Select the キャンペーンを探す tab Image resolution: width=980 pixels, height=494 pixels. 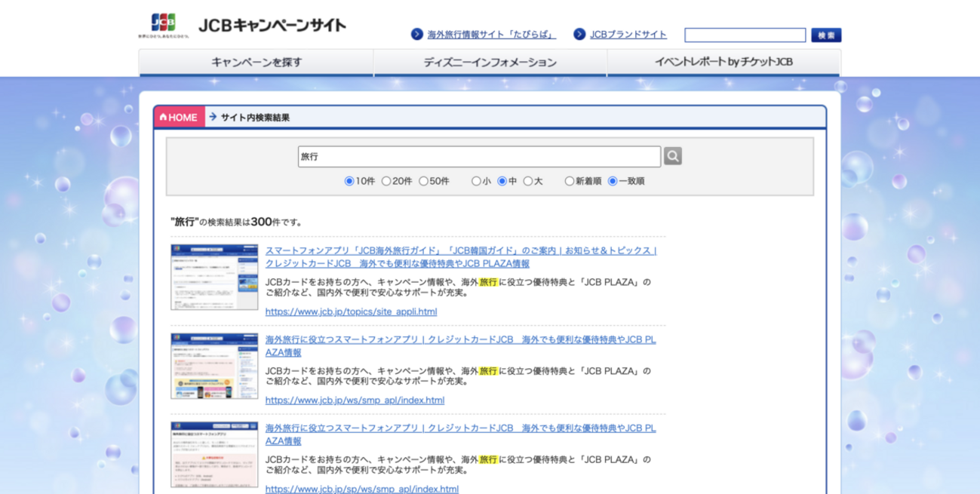click(x=256, y=62)
